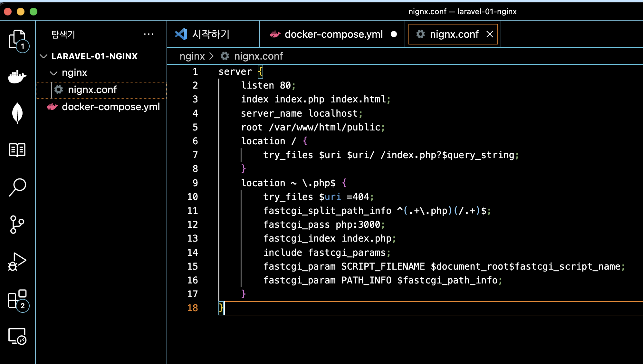The image size is (643, 364).
Task: Switch to the 시작하기 tab
Action: pyautogui.click(x=213, y=34)
